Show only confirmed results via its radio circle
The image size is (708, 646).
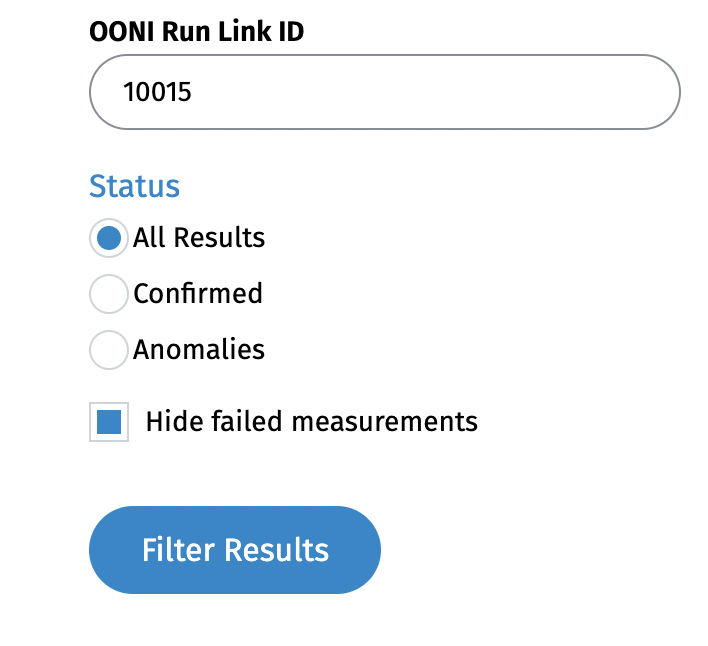pyautogui.click(x=109, y=294)
